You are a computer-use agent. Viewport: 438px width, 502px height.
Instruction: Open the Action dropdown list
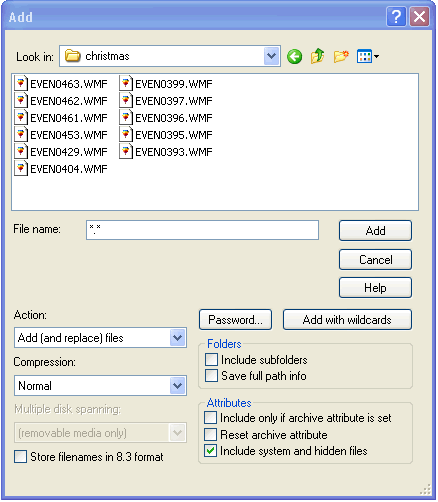178,338
